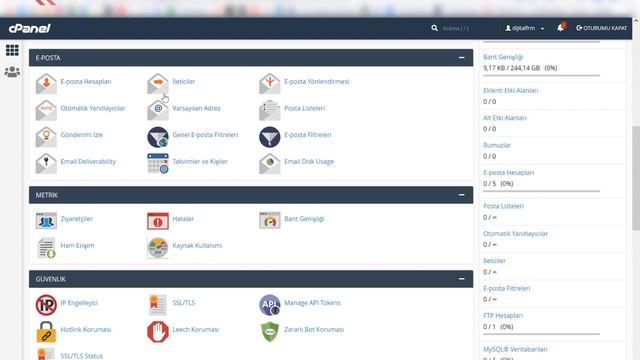
Task: Open E-posta Filtreleri statistic in right sidebar
Action: 507,289
